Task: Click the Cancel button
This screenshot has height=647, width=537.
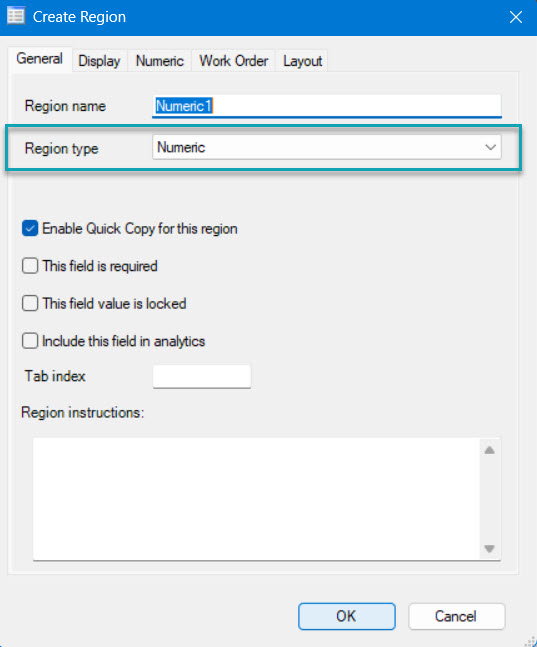Action: [x=456, y=616]
